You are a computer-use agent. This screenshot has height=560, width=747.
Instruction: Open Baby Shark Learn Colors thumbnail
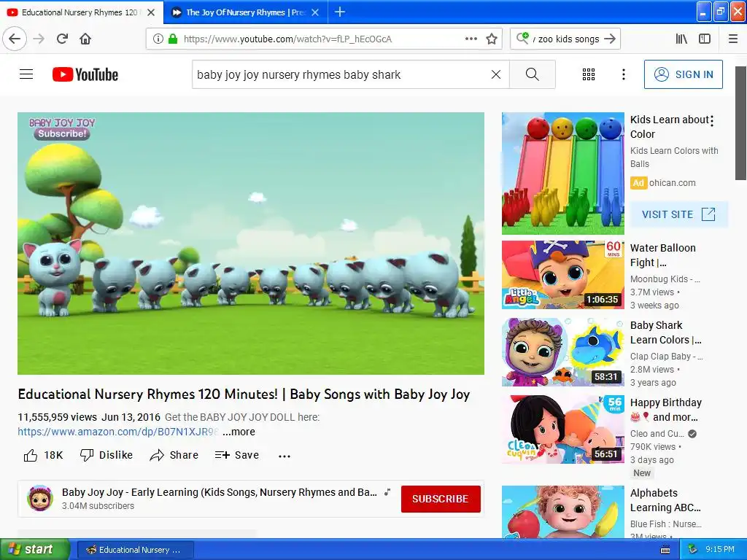click(563, 352)
